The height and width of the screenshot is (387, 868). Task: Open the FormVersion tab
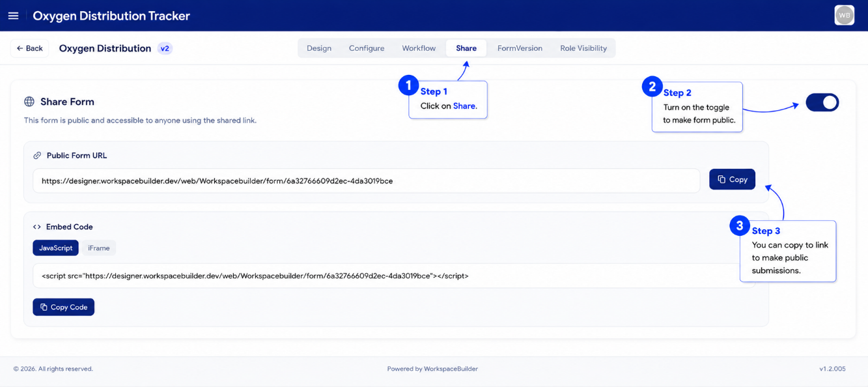[520, 48]
